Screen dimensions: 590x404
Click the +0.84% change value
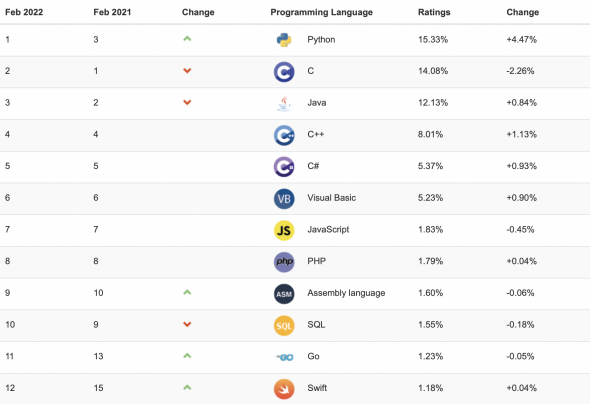[522, 103]
